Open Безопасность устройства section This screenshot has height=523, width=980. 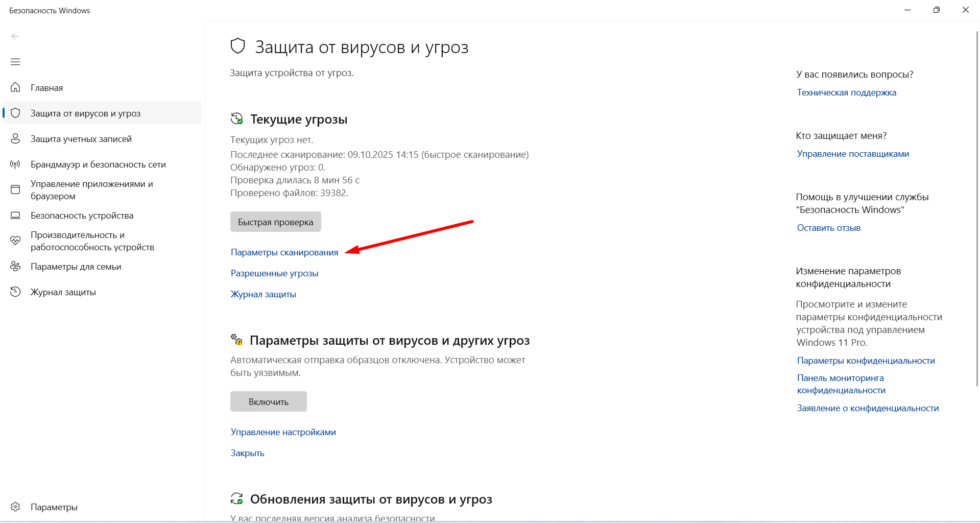[102, 215]
